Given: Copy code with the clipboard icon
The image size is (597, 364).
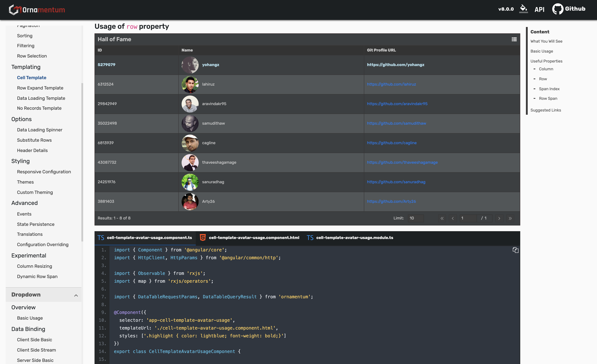Looking at the screenshot, I should click(x=515, y=250).
